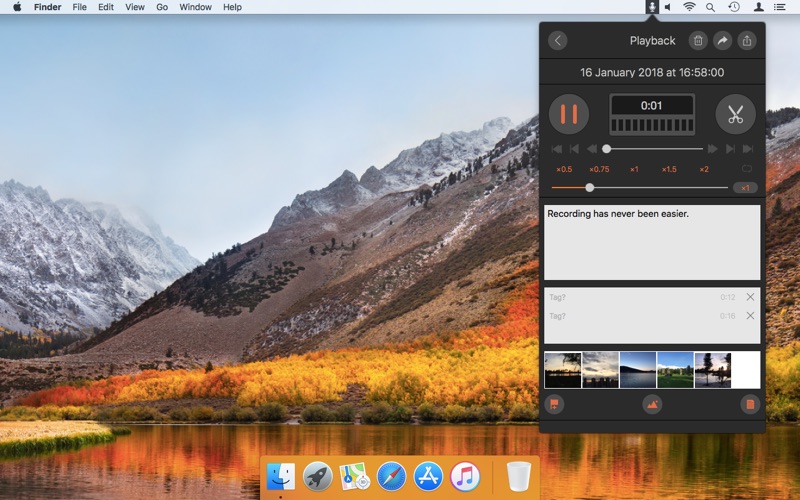800x500 pixels.
Task: Click the Tag? field at 0:12
Action: coord(557,297)
